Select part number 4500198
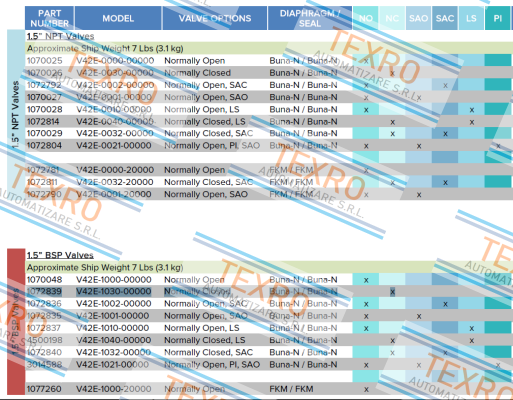Image resolution: width=513 pixels, height=400 pixels. [x=44, y=340]
